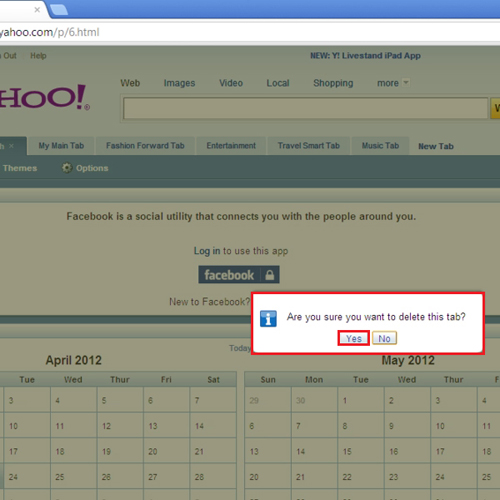Image resolution: width=500 pixels, height=500 pixels.
Task: Select the Web search category
Action: click(130, 83)
